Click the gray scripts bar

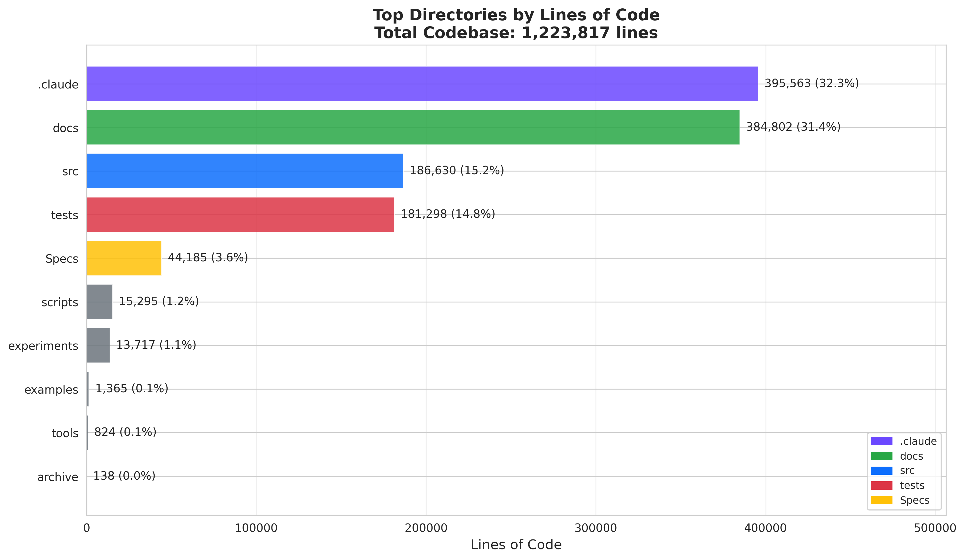click(99, 302)
